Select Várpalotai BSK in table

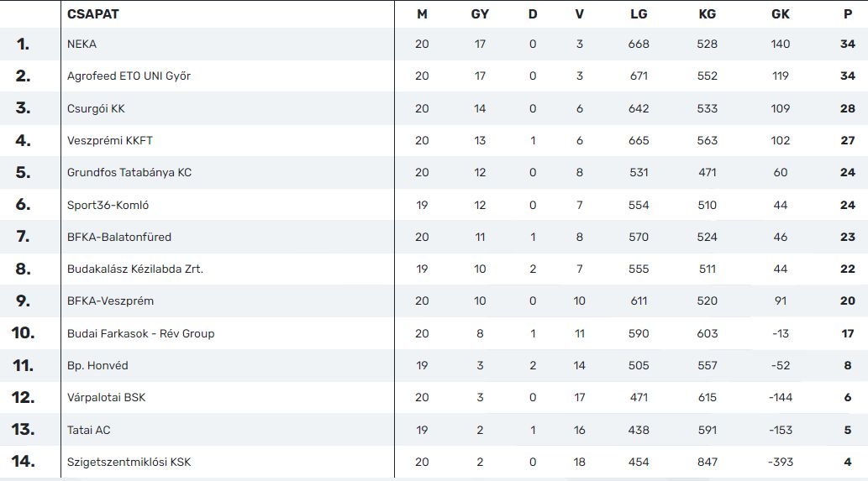coord(106,398)
